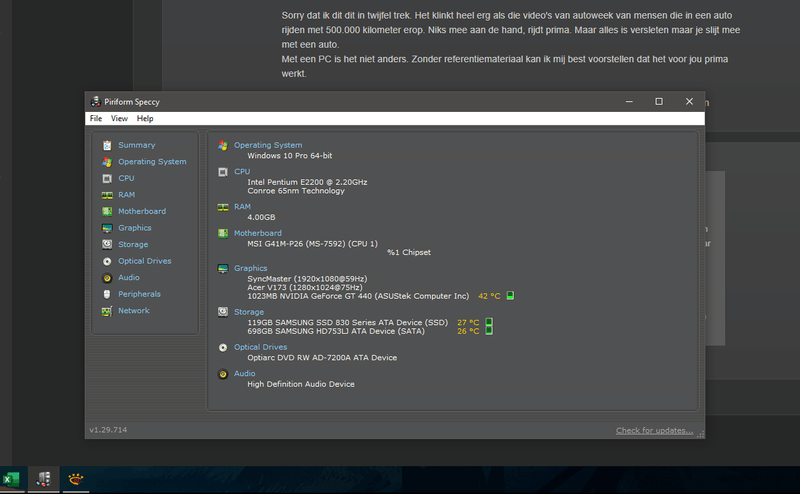Click the Windows flag icon in summary pane
800x494 pixels.
coord(223,145)
